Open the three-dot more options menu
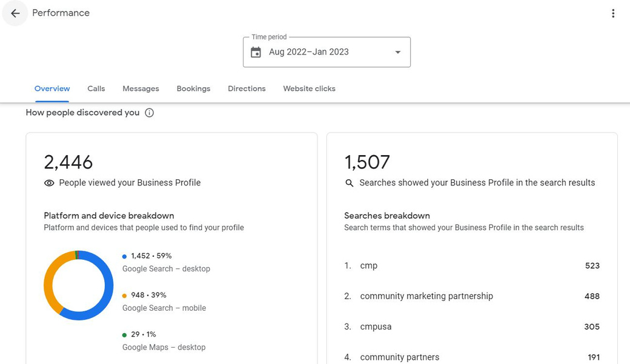Screen dimensions: 630x364 pos(613,13)
